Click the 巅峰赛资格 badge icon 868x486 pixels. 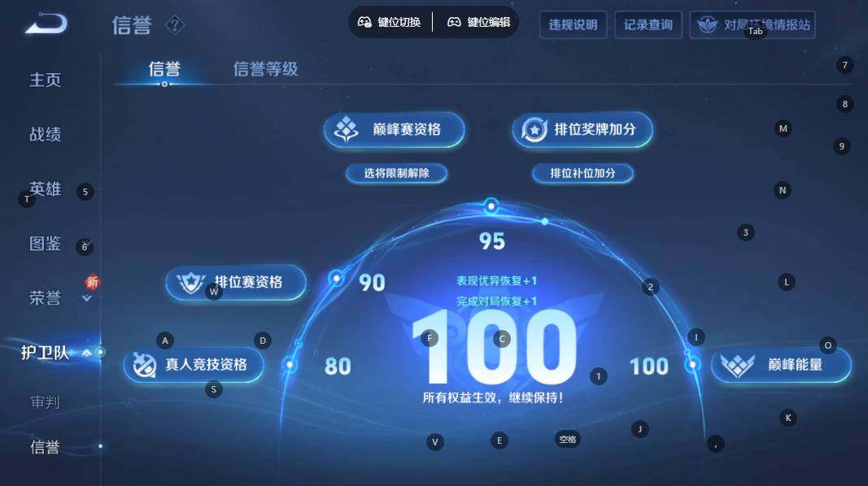point(347,129)
